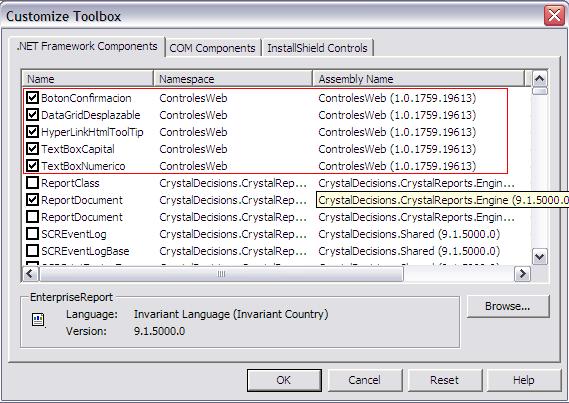Click the horizontal scrollbar left arrow
The image size is (569, 403).
[30, 274]
